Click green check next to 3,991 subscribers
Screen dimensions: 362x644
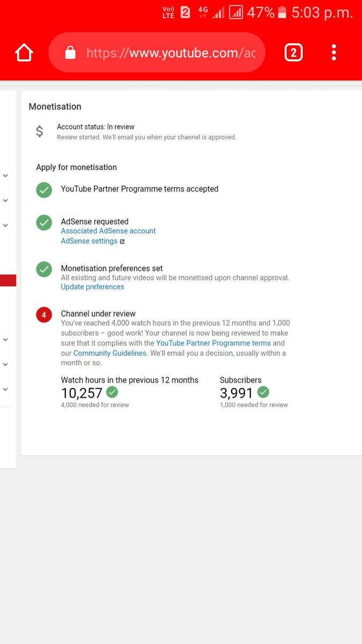tap(263, 392)
